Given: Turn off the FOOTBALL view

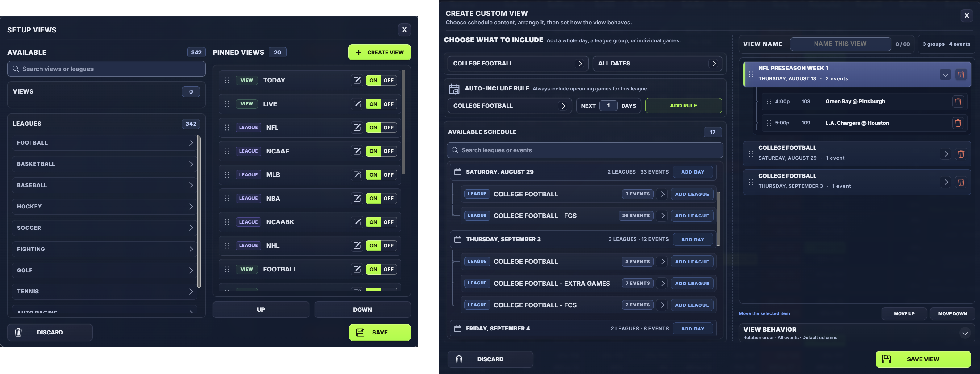Looking at the screenshot, I should click(x=388, y=269).
